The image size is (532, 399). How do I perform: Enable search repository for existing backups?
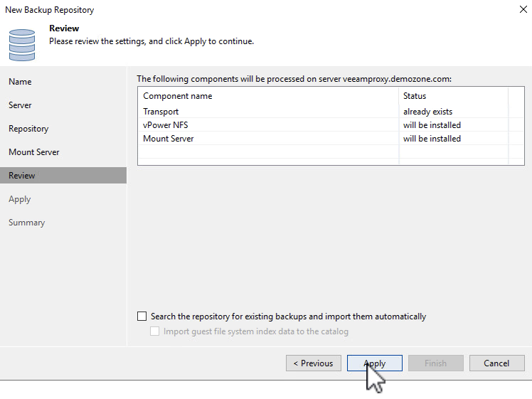point(142,316)
